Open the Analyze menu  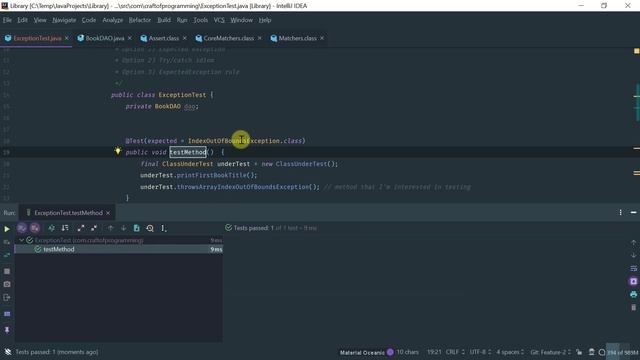(113, 20)
